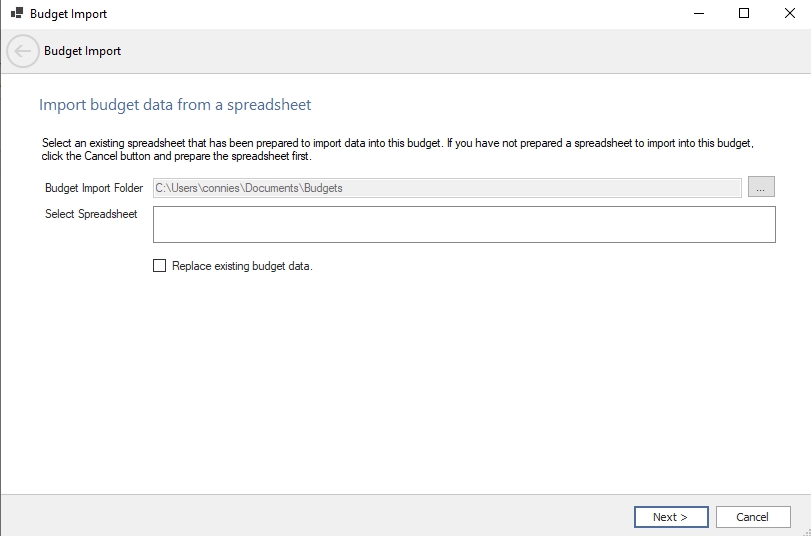This screenshot has height=536, width=811.
Task: Enable the Replace existing budget data checkbox
Action: pos(159,266)
